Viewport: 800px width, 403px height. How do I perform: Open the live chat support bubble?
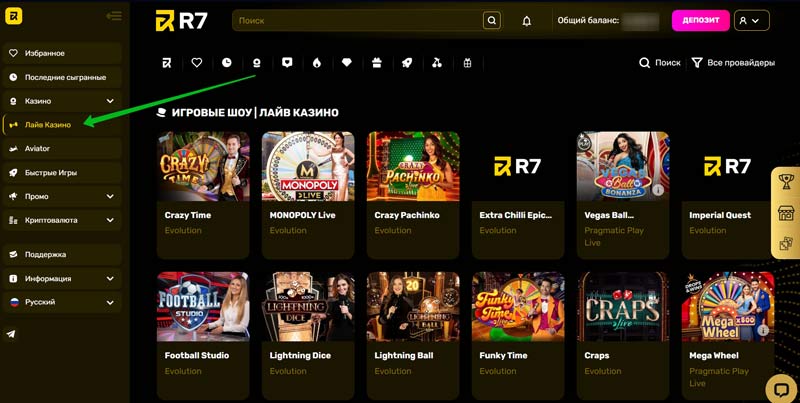pos(780,388)
